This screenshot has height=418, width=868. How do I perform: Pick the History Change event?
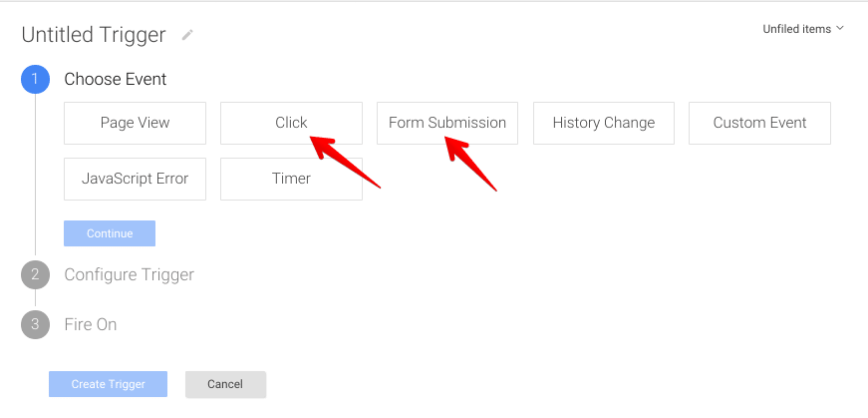[x=603, y=123]
